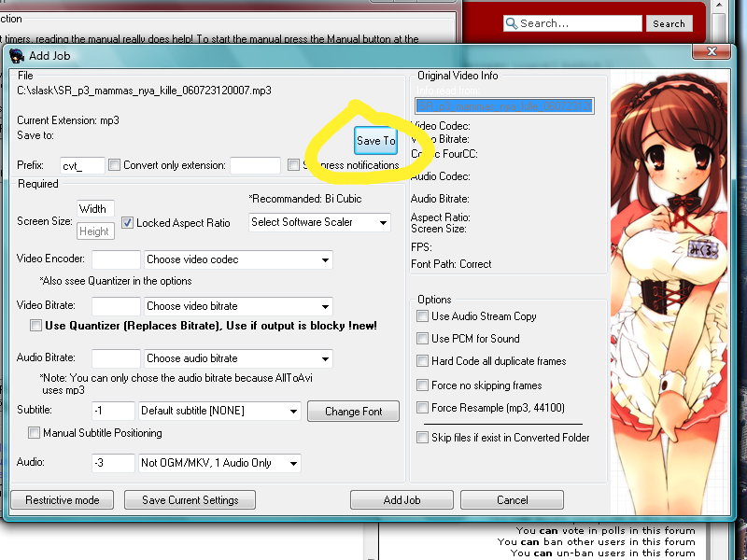Click Save Current Settings
This screenshot has height=560, width=747.
click(x=190, y=500)
